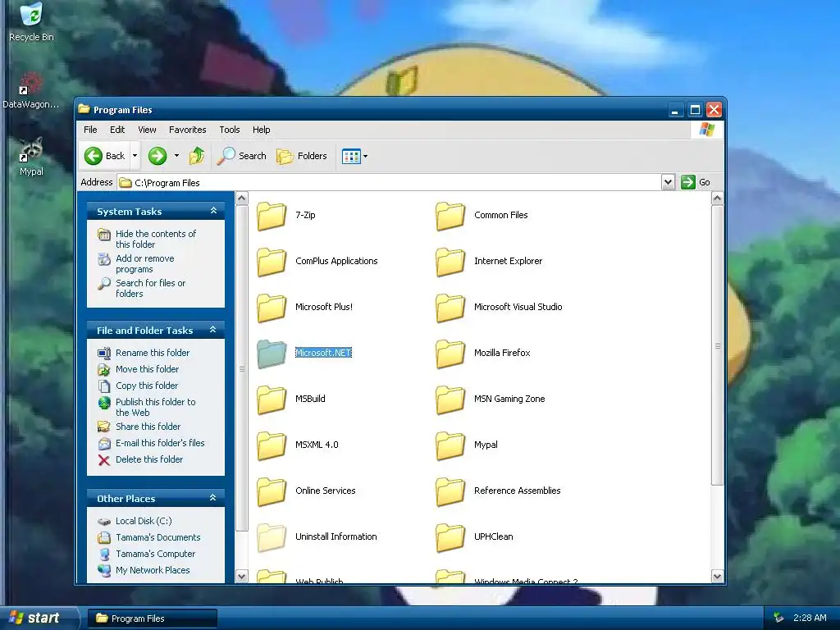Click the file list scrollbar down arrow
This screenshot has height=630, width=840.
pyautogui.click(x=717, y=577)
